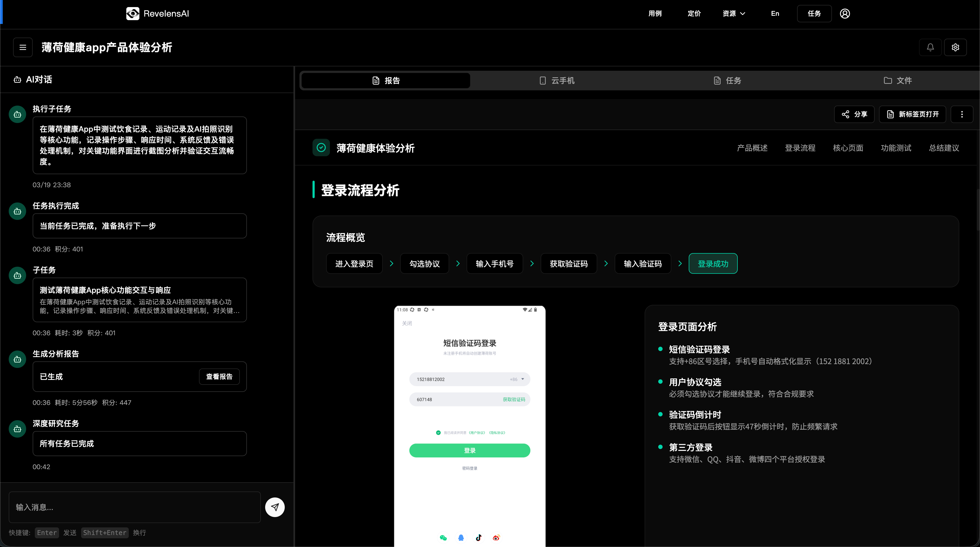The height and width of the screenshot is (547, 980).
Task: Click the 隐私协议 link in phone screenshot
Action: [x=497, y=432]
